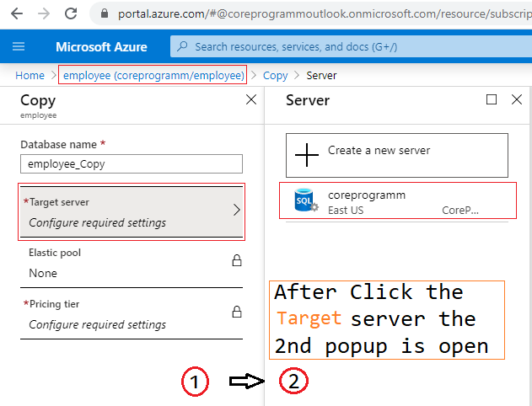This screenshot has width=532, height=406.
Task: Close the Server blade
Action: (516, 99)
